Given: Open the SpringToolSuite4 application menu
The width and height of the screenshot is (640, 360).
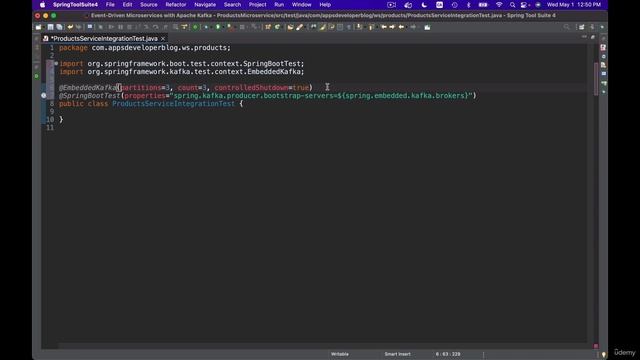Looking at the screenshot, I should tap(76, 5).
